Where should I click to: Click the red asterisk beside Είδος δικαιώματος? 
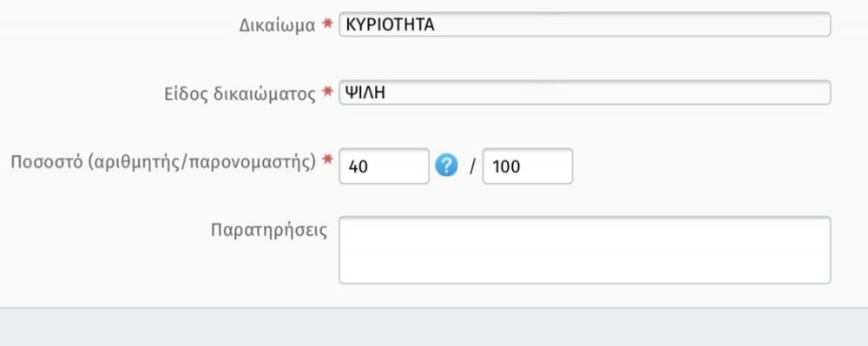pyautogui.click(x=328, y=91)
